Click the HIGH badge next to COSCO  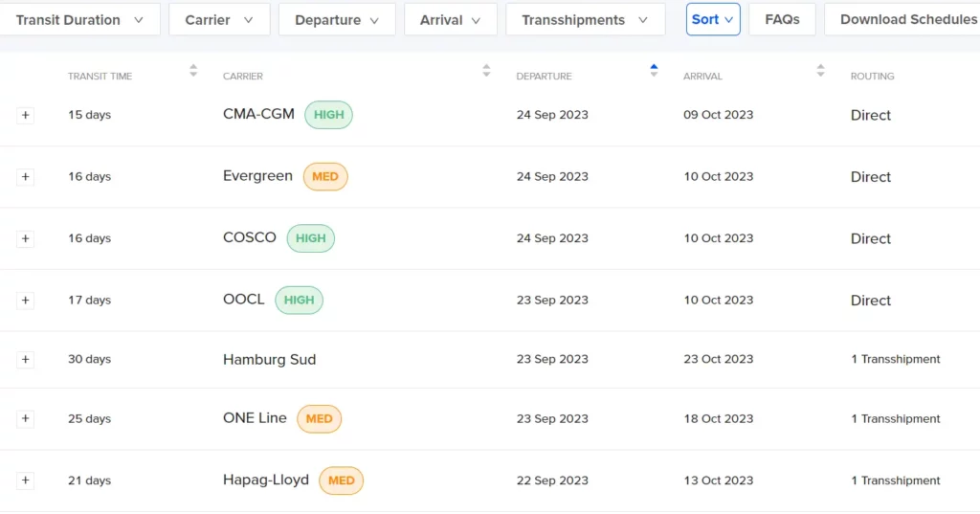pos(311,239)
